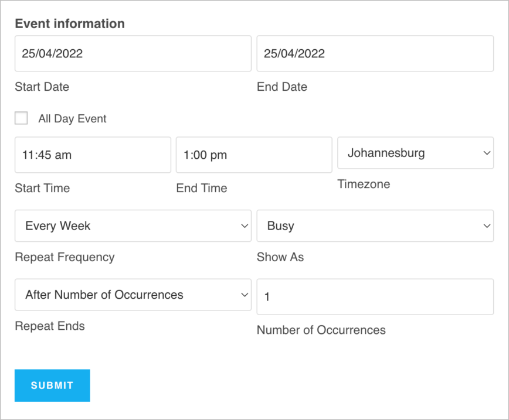This screenshot has height=420, width=509.
Task: Enable the All Day Event checkbox
Action: click(x=21, y=118)
